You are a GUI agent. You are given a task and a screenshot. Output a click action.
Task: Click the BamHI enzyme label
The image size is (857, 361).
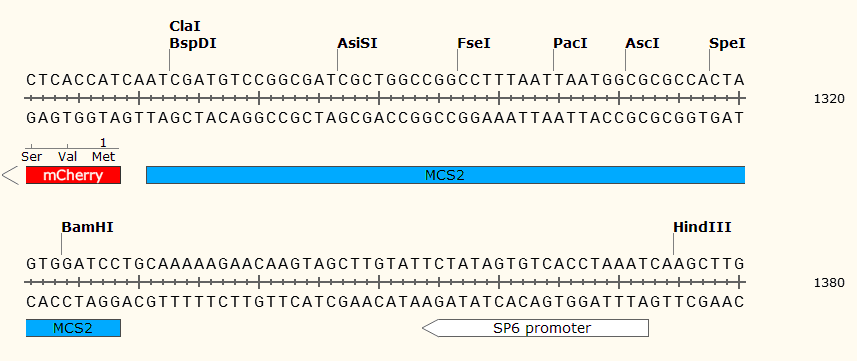(87, 227)
